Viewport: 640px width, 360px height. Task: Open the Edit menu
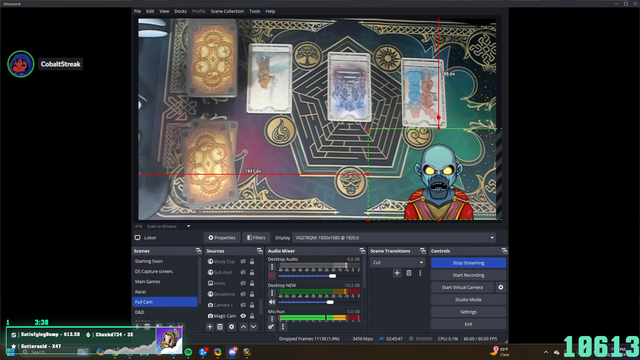coord(150,11)
